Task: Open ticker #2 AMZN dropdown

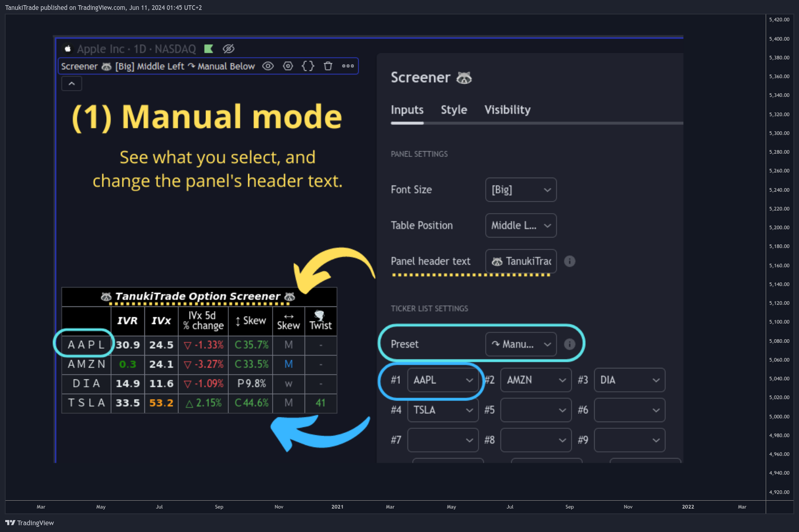Action: (x=536, y=380)
